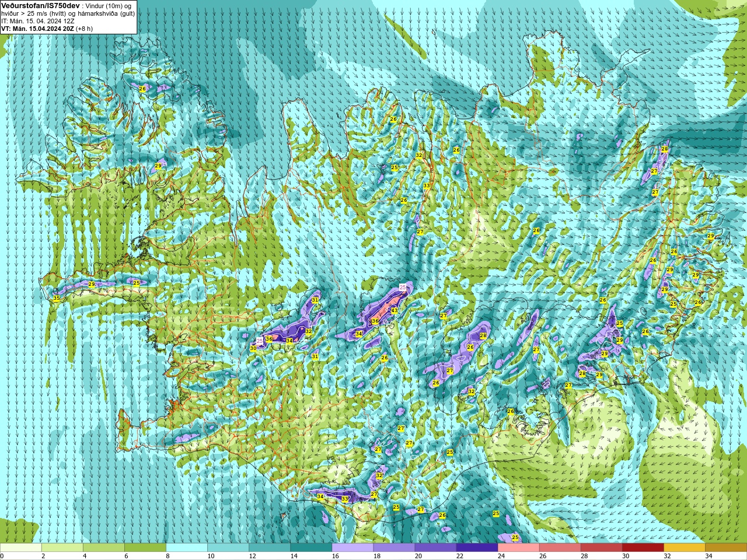The height and width of the screenshot is (560, 747).
Task: Select the yellow '35' gust label
Action: (x=56, y=298)
